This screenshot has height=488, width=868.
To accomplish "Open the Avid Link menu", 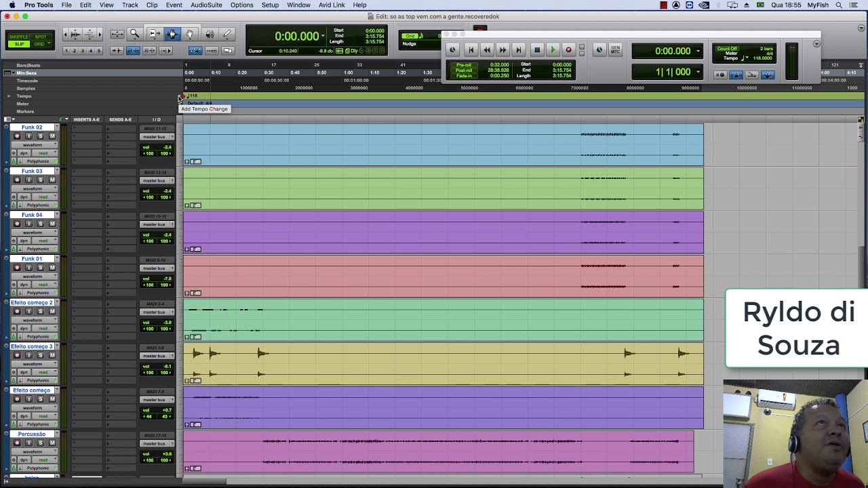I will (332, 5).
